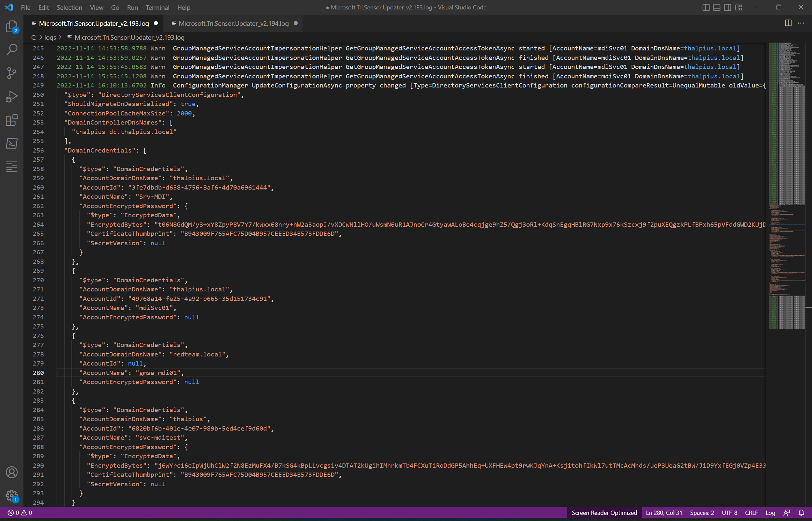The image size is (812, 521).
Task: Click the Ln 280, Col 31 indicator
Action: click(664, 513)
